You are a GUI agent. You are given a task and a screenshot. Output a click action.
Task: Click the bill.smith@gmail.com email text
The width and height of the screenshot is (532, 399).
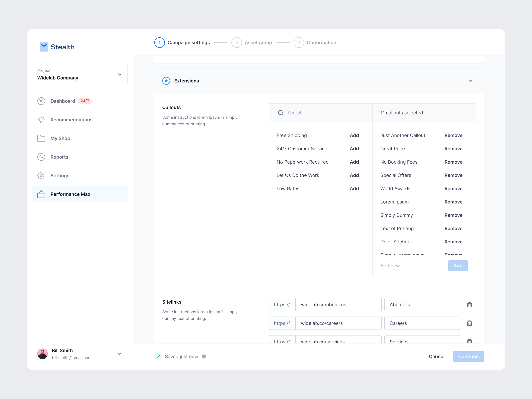pyautogui.click(x=72, y=358)
